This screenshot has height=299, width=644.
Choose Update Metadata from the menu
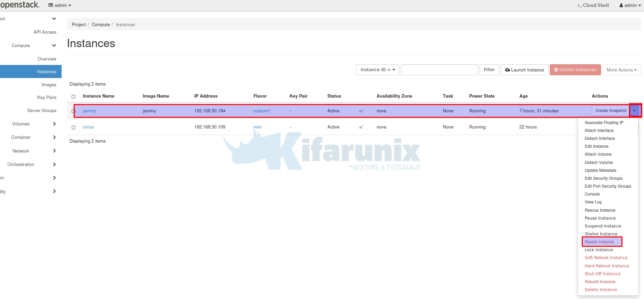600,170
